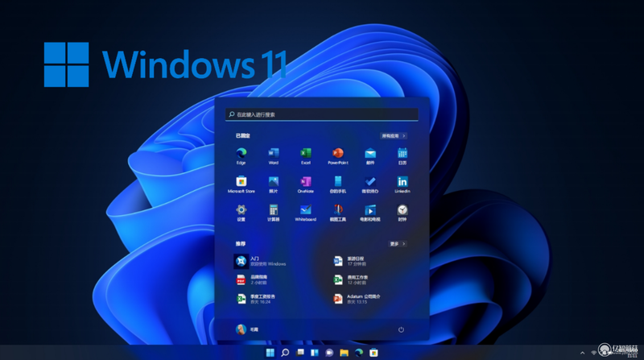Click the 'Word' label in pinned apps

point(274,163)
